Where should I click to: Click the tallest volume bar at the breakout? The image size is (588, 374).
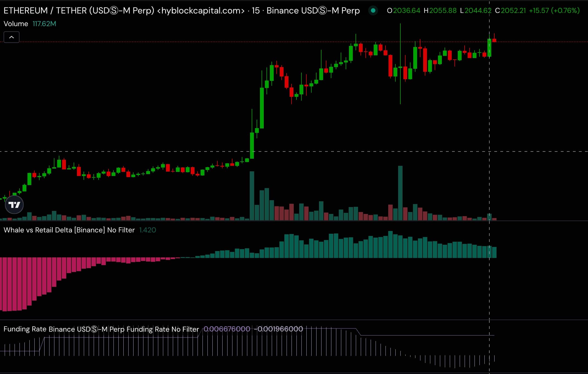tap(252, 195)
